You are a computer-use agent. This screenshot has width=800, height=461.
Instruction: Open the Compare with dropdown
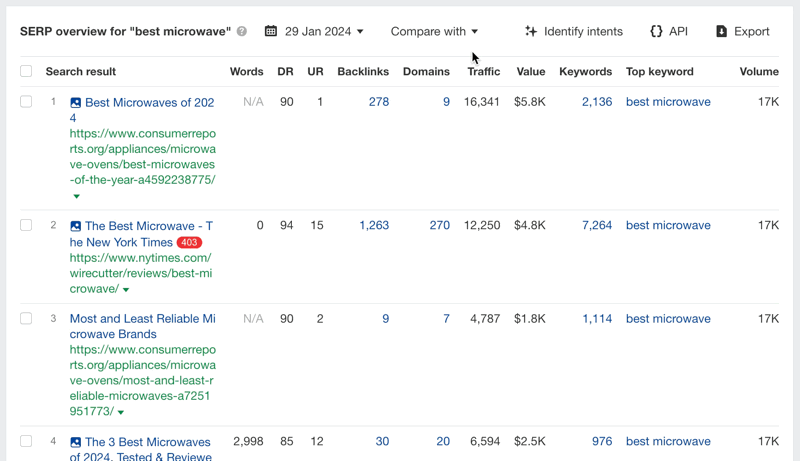pos(434,32)
